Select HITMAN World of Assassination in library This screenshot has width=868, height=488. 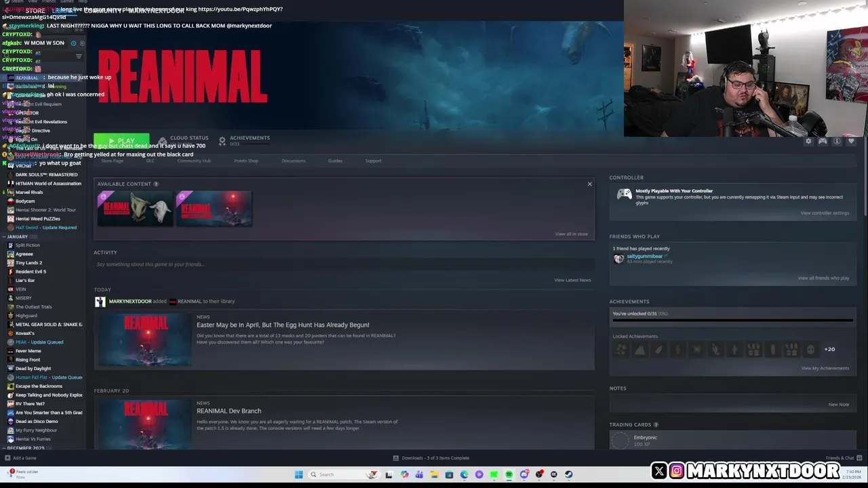[x=48, y=183]
